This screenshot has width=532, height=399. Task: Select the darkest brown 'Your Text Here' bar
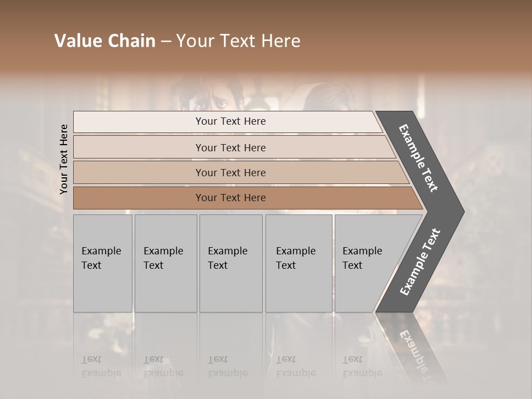tap(248, 198)
